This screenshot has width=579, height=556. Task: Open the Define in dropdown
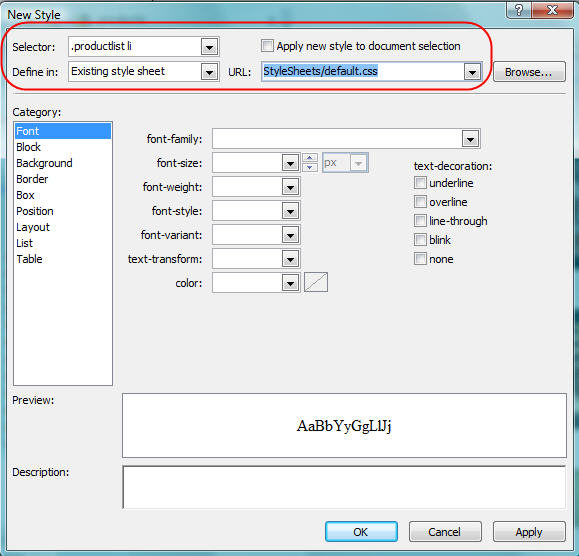tap(144, 72)
